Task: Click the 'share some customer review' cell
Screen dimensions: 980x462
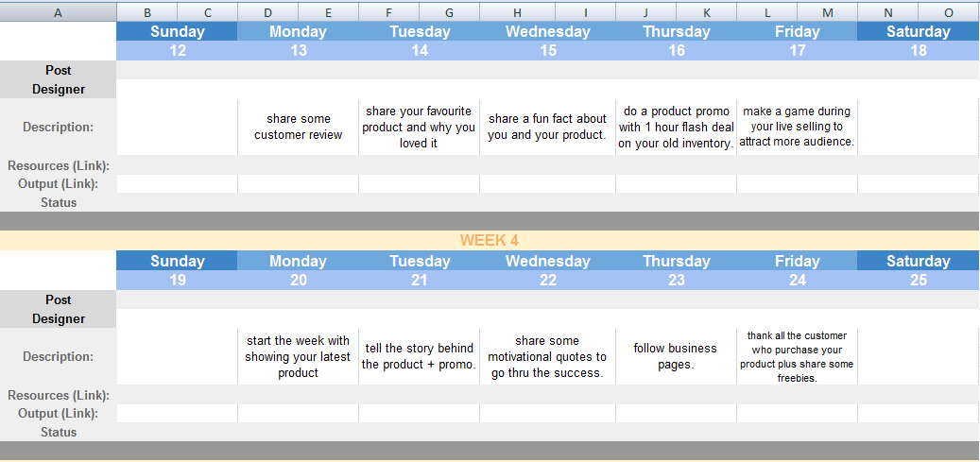Action: [x=299, y=127]
